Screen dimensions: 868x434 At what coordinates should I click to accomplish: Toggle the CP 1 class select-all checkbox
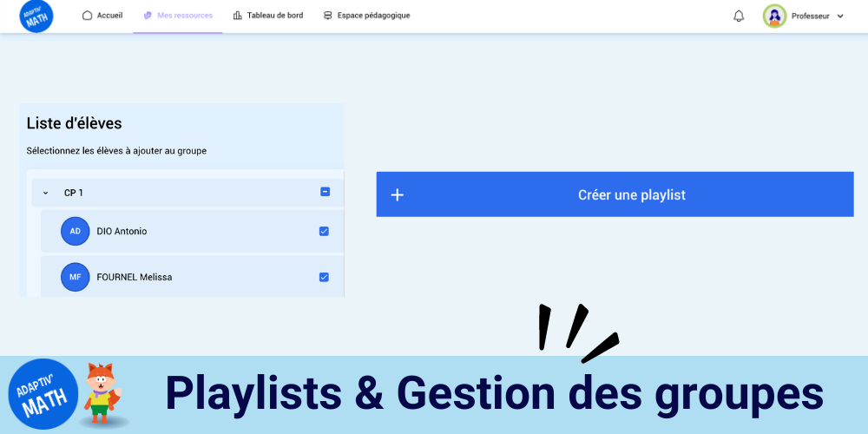tap(325, 192)
